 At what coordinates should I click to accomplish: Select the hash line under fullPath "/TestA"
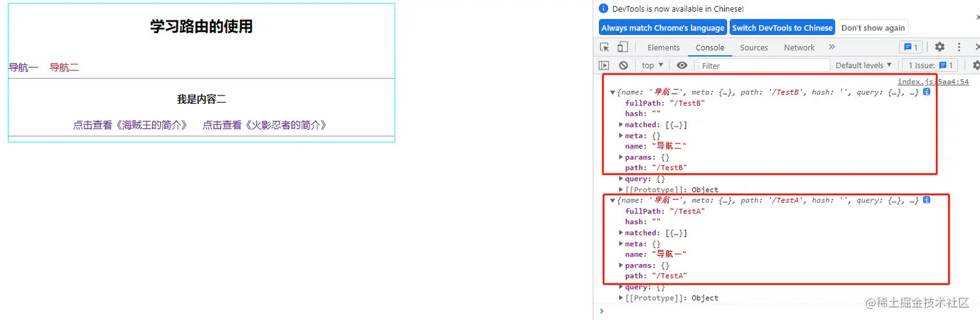(643, 222)
